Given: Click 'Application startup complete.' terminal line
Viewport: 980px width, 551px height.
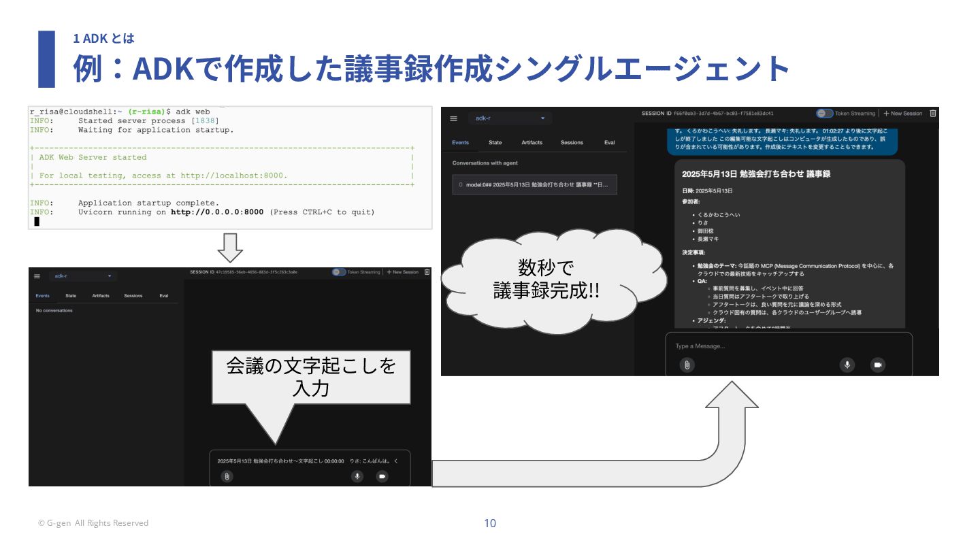Looking at the screenshot, I should point(148,203).
